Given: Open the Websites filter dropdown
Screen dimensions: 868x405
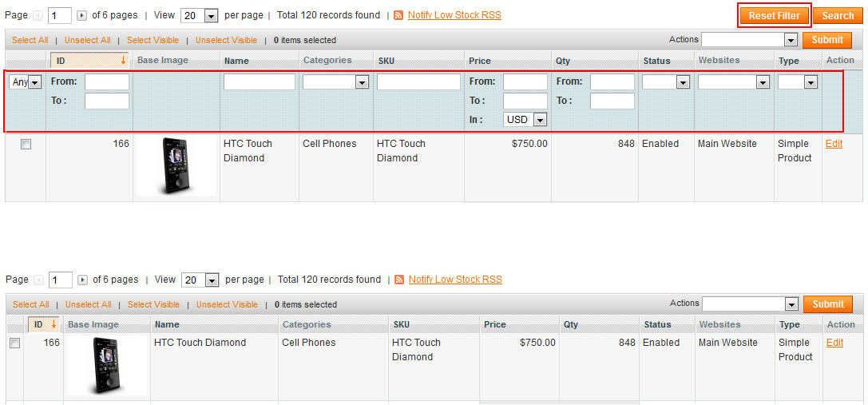Looking at the screenshot, I should point(734,82).
